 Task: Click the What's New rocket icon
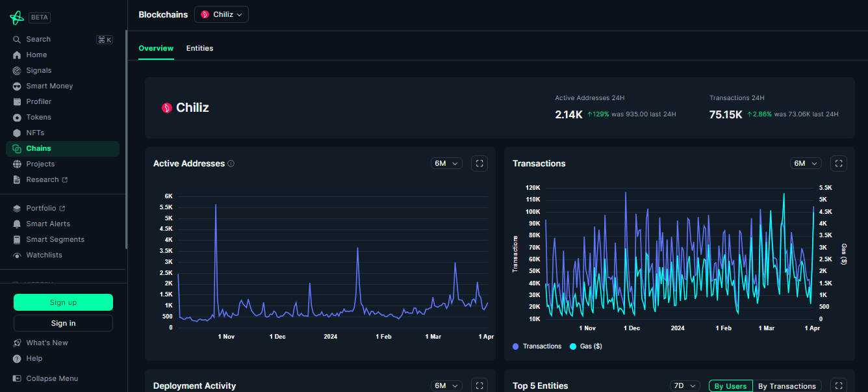(17, 343)
